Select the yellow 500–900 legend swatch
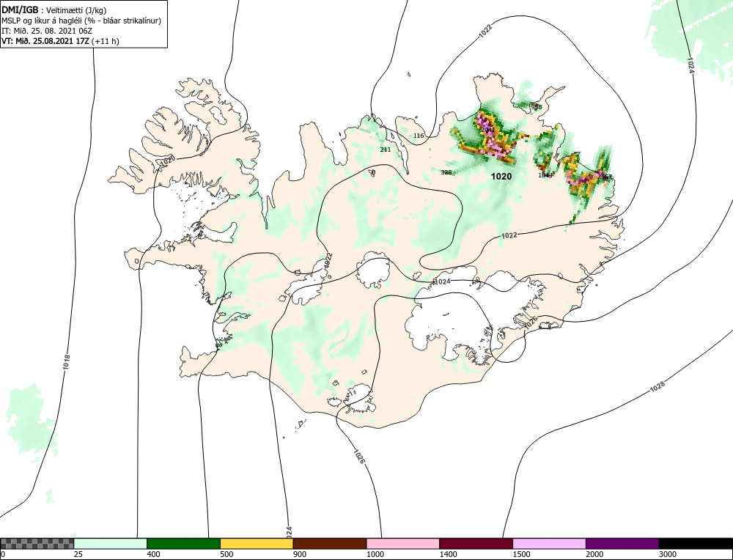The width and height of the screenshot is (733, 560). tap(257, 544)
